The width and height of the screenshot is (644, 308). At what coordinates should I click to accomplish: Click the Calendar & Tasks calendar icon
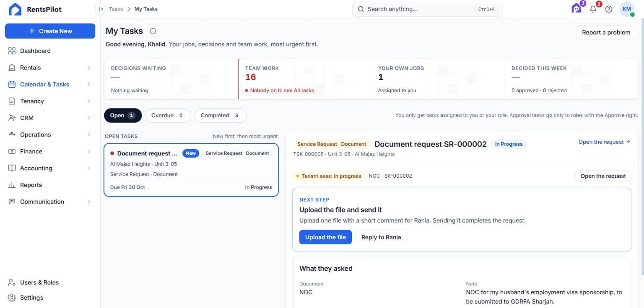click(x=12, y=84)
